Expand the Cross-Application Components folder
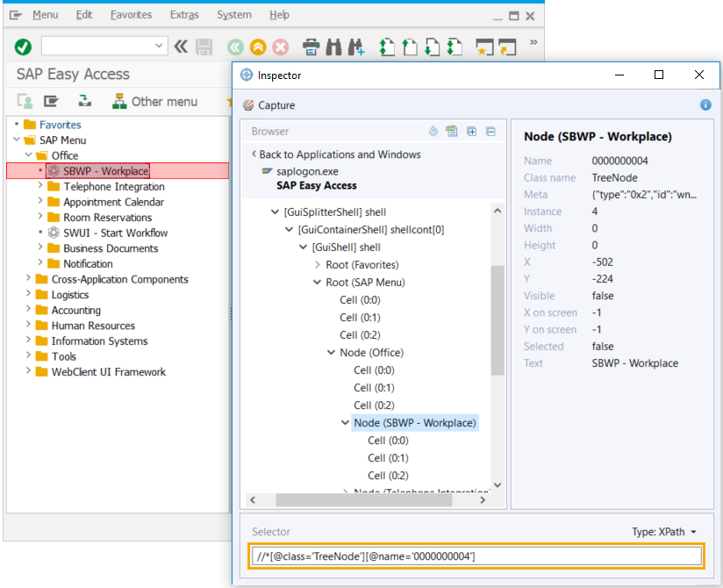The height and width of the screenshot is (588, 723). coord(29,278)
